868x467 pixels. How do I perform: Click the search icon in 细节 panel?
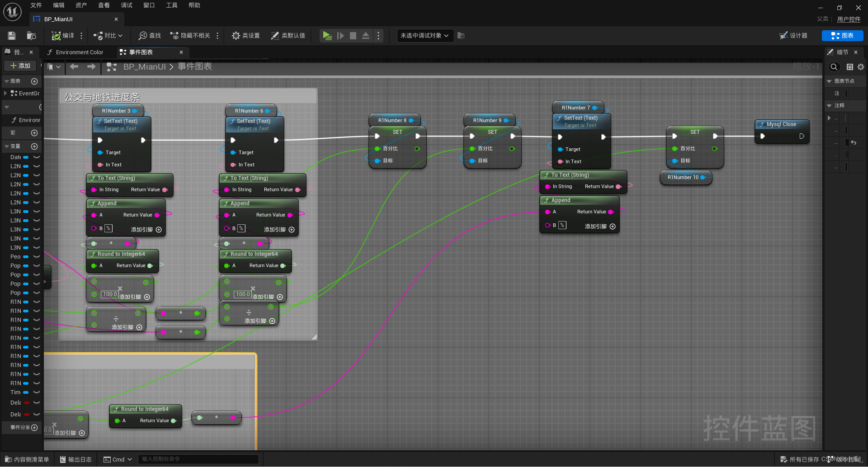(x=834, y=67)
